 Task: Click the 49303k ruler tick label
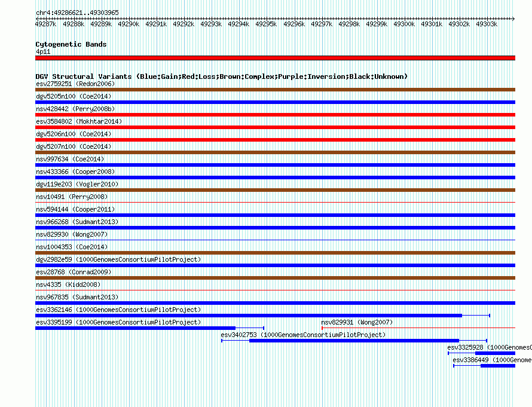click(x=487, y=24)
